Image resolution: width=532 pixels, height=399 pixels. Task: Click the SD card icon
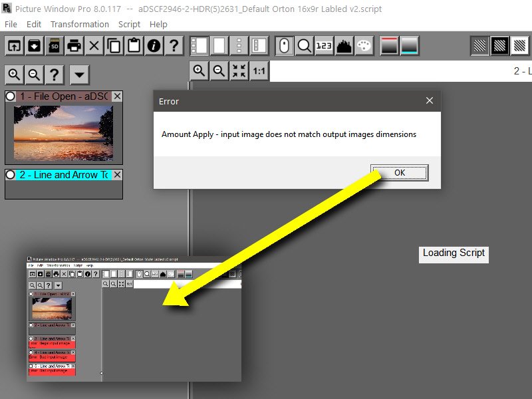[x=54, y=46]
